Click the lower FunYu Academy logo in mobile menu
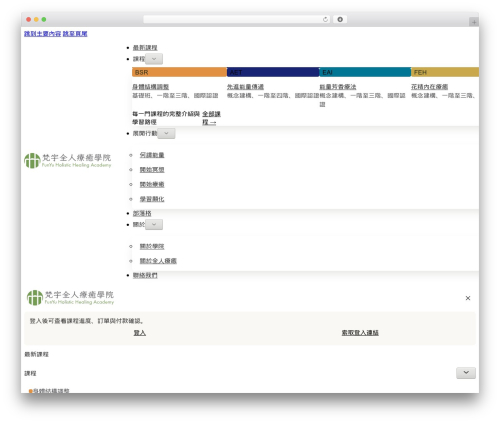The height and width of the screenshot is (423, 500). (x=70, y=298)
